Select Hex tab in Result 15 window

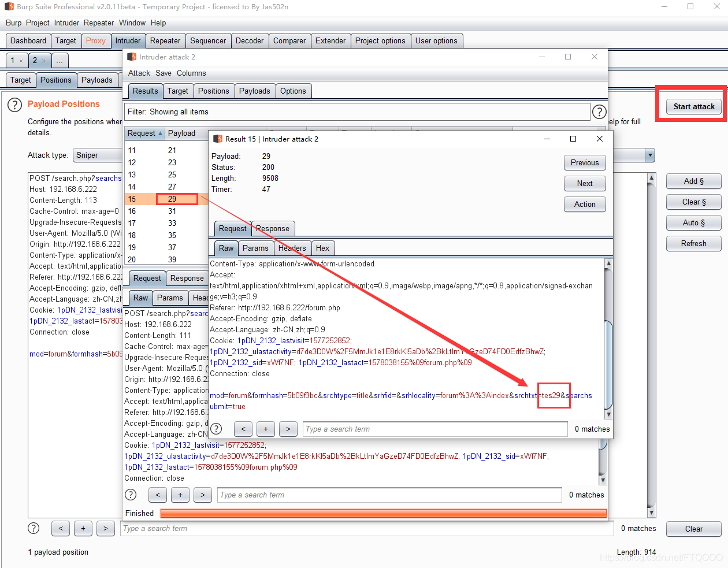[x=322, y=248]
